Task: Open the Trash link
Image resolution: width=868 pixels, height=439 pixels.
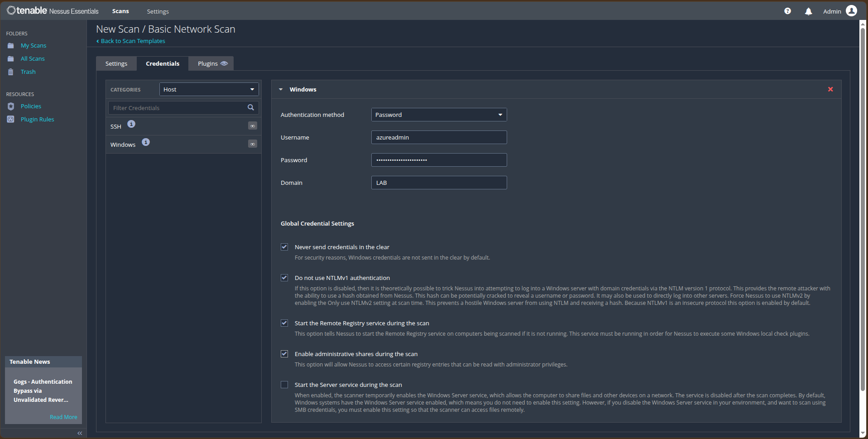Action: pyautogui.click(x=28, y=72)
